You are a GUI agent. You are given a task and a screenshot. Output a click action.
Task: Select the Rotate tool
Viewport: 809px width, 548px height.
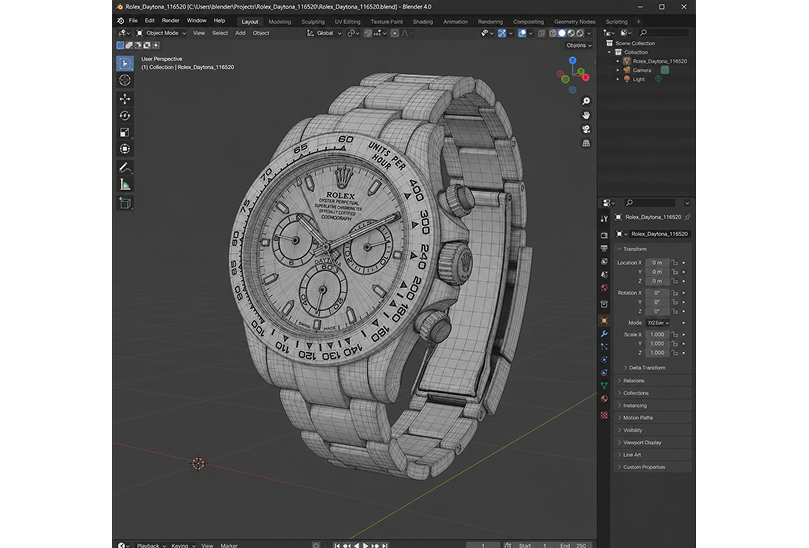click(125, 116)
